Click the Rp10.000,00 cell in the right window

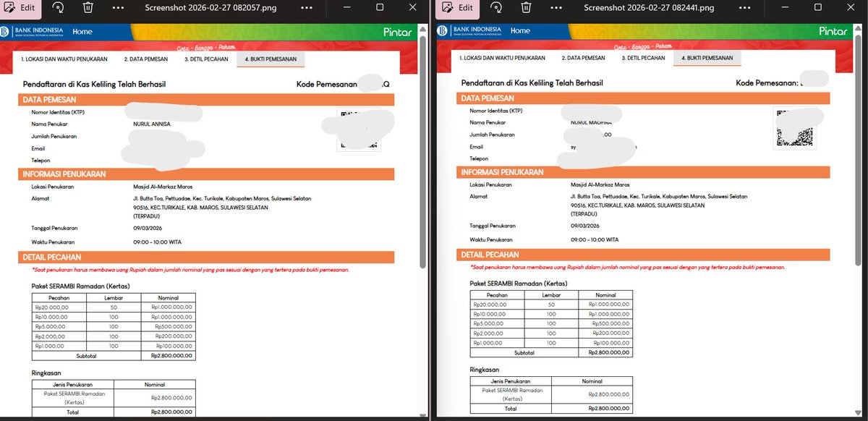[498, 315]
